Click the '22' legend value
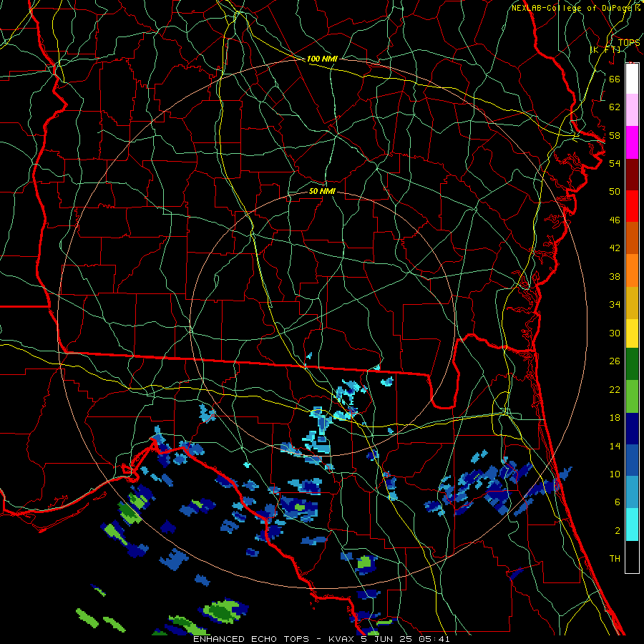Screen dimensions: 644x644 coord(615,389)
